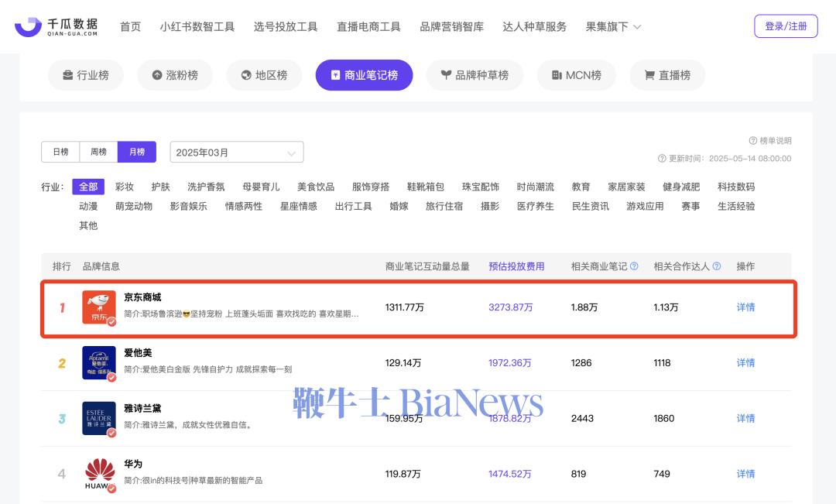Click the sprout icon on 品牌种草榜
Viewport: 836px width, 504px height.
447,75
